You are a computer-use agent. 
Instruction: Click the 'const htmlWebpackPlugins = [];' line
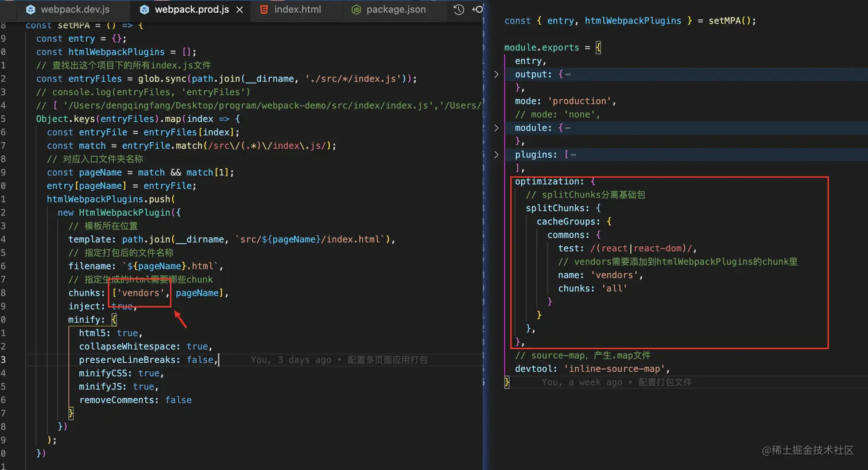click(116, 52)
